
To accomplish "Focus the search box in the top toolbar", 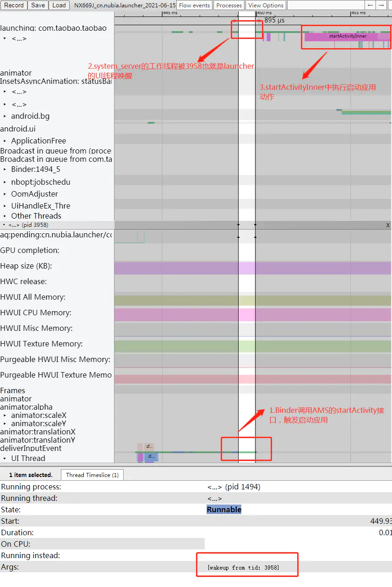I will coord(326,5).
